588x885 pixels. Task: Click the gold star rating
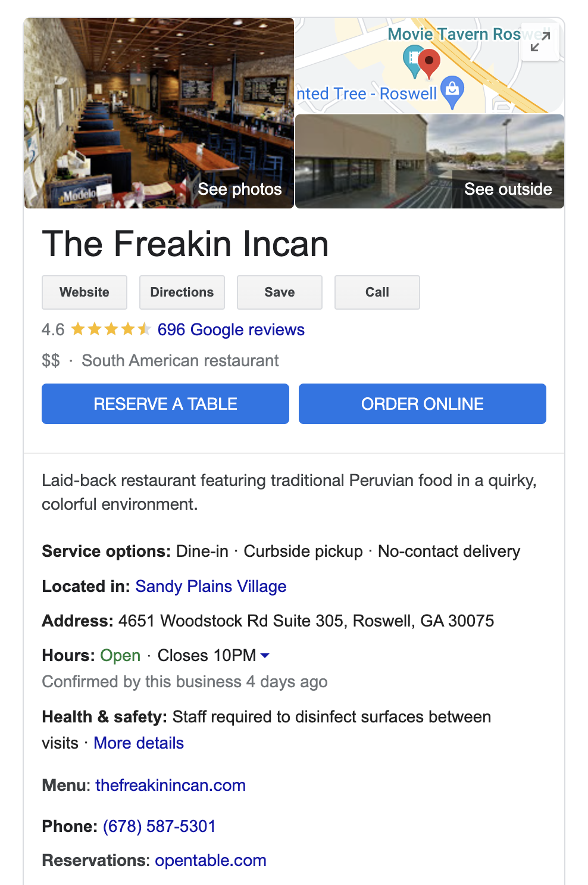tap(111, 329)
